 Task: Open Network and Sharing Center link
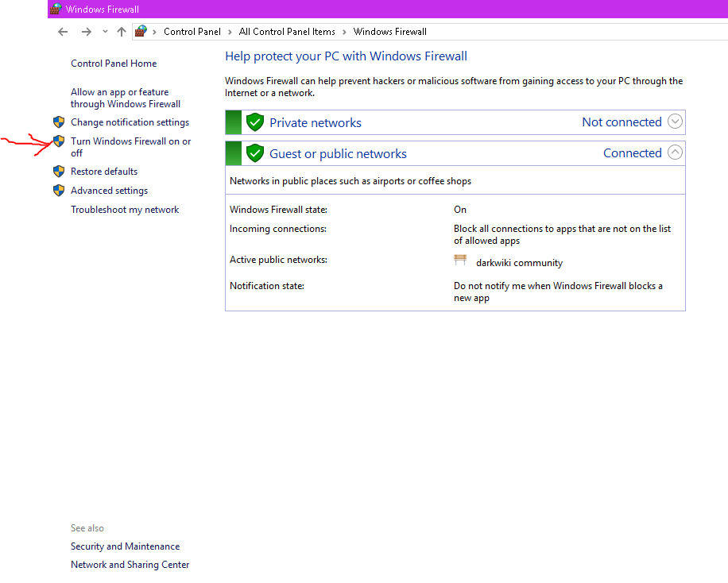pos(130,565)
